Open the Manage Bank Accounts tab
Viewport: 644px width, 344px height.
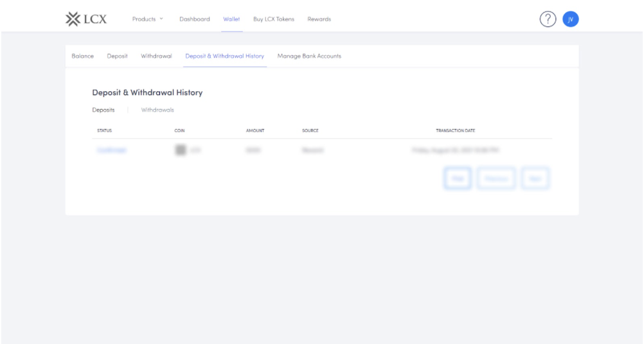pos(309,56)
